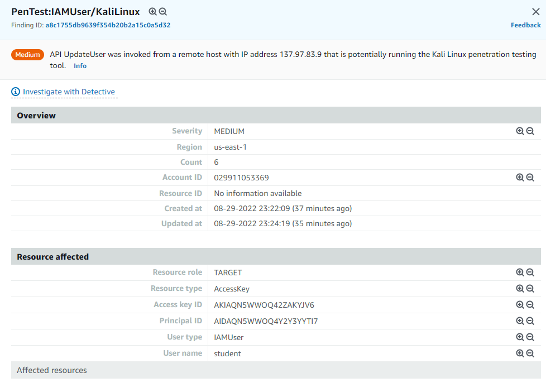Viewport: 546px width, 392px height.
Task: Select the Count value 6
Action: tap(216, 162)
